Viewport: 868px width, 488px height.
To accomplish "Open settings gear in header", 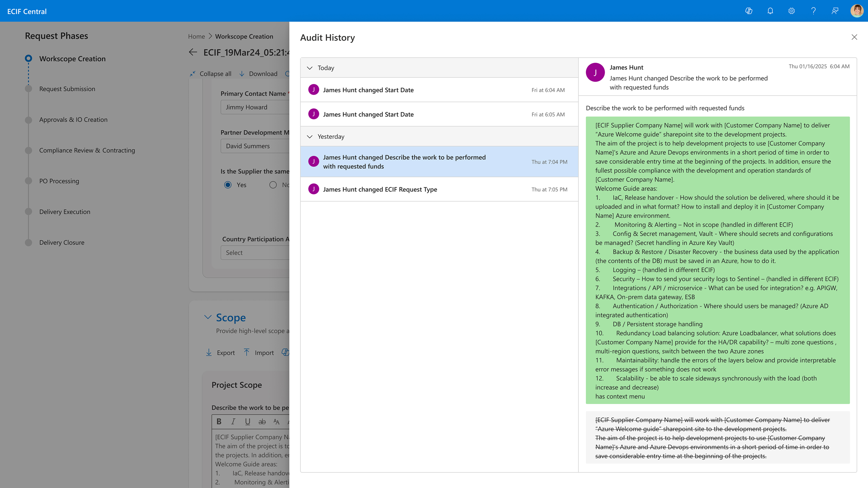I will click(791, 11).
